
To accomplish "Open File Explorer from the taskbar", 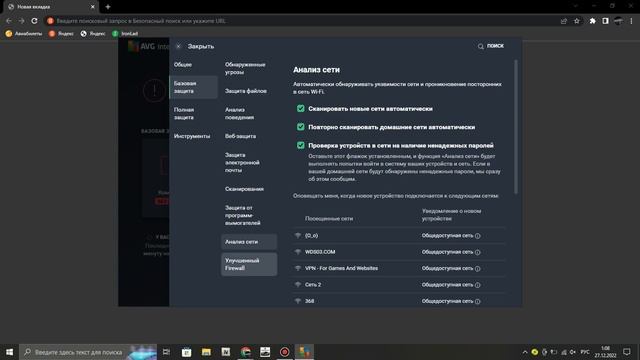I will tap(206, 352).
